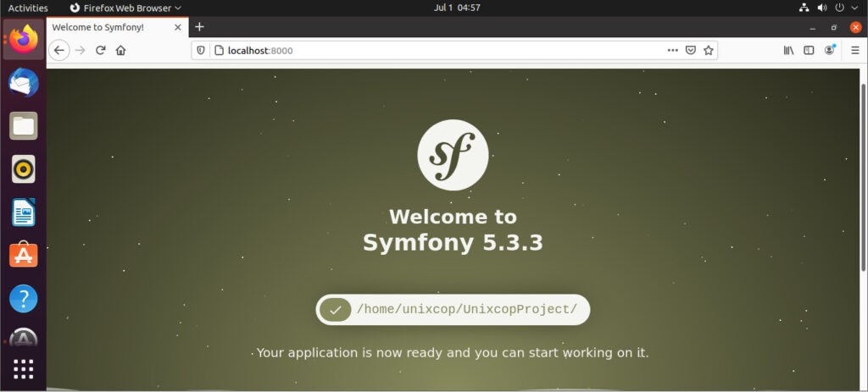The image size is (868, 392).
Task: Open the network status icon
Action: (x=804, y=8)
